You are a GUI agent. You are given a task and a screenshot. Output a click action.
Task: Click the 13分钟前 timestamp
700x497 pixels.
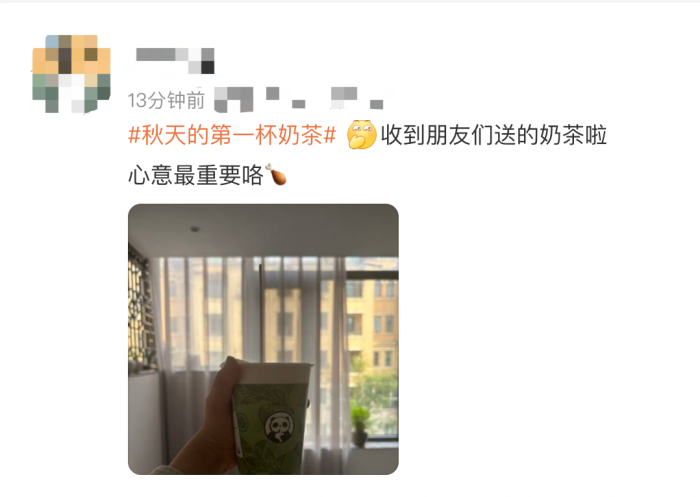coord(166,100)
